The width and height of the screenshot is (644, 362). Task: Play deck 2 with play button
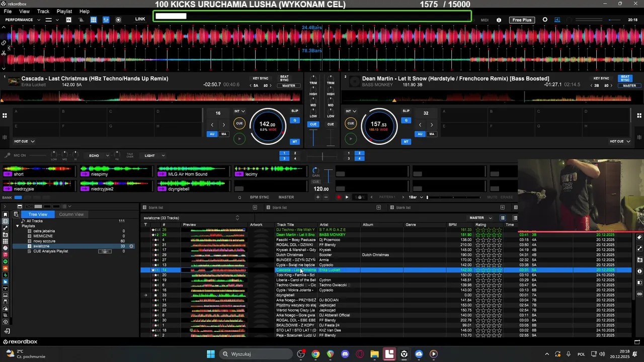pos(351,138)
